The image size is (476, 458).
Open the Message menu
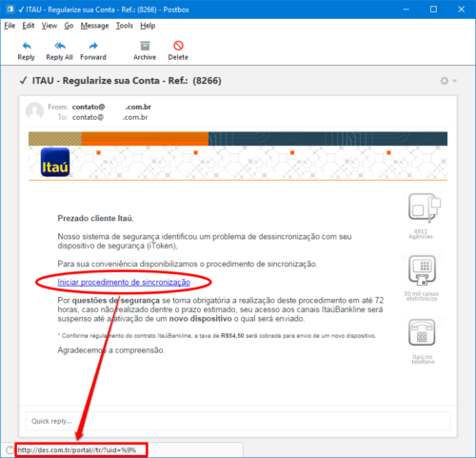coord(94,26)
